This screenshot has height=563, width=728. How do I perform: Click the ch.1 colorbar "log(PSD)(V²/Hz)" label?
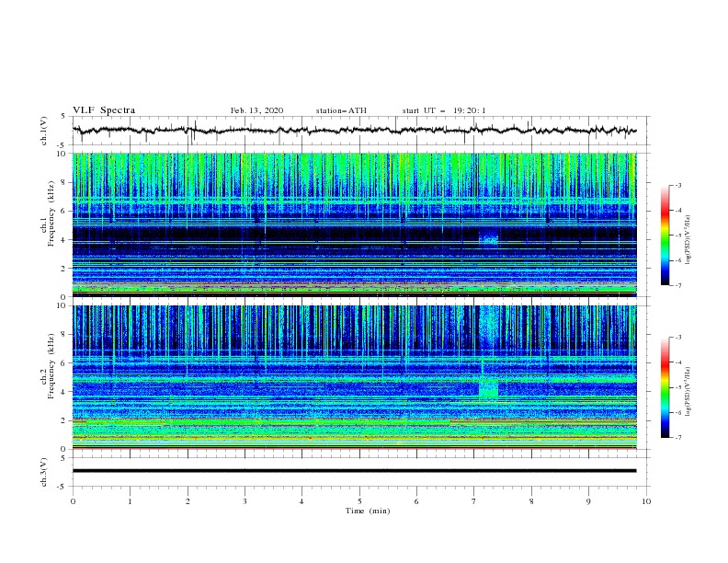pos(689,240)
